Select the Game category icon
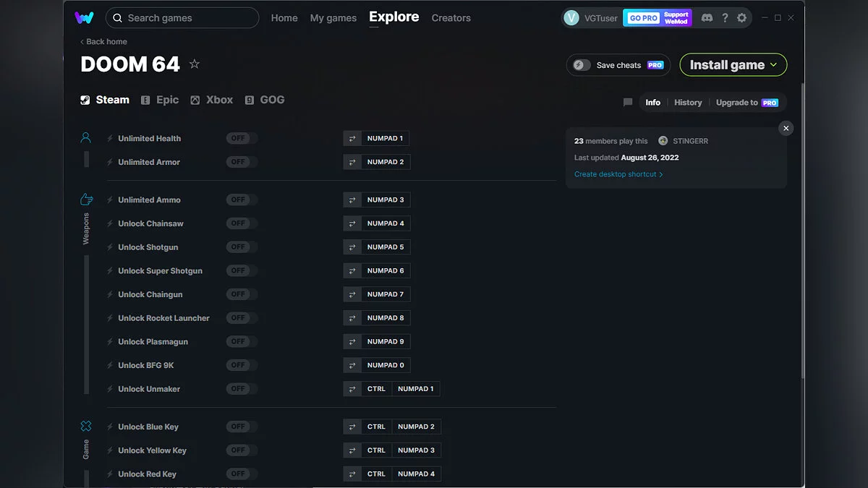The image size is (868, 488). click(86, 426)
